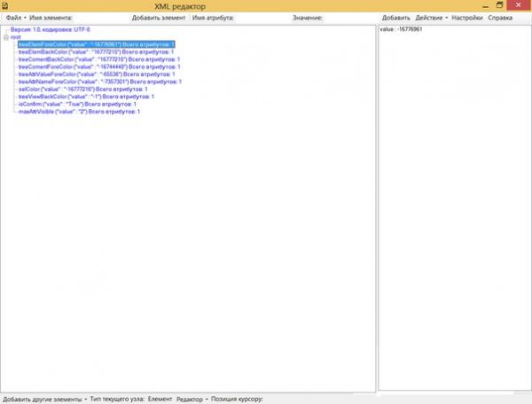Focus the Имя элемента input field

101,18
